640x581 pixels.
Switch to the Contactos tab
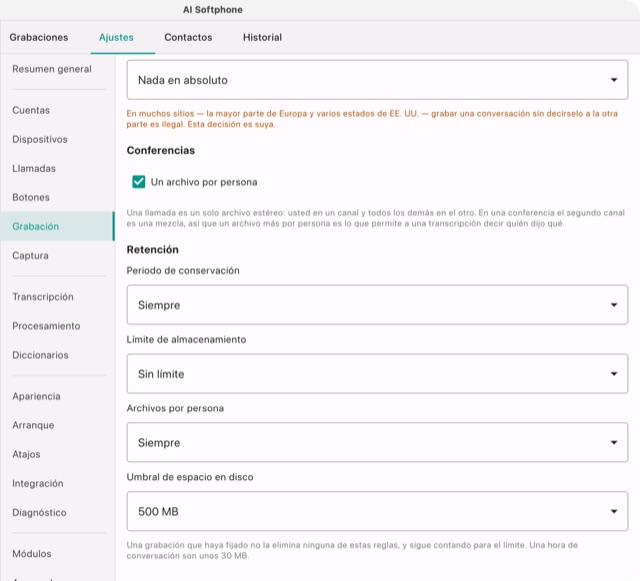click(188, 37)
